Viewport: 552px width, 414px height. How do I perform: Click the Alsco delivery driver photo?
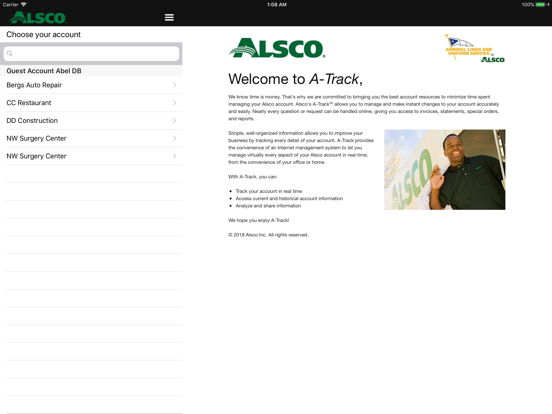point(445,170)
